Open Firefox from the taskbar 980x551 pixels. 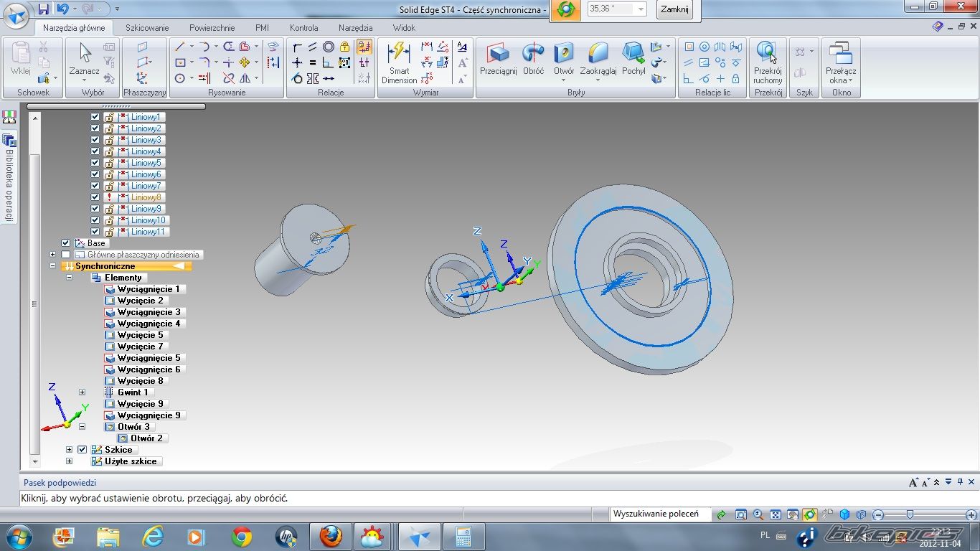(x=329, y=537)
